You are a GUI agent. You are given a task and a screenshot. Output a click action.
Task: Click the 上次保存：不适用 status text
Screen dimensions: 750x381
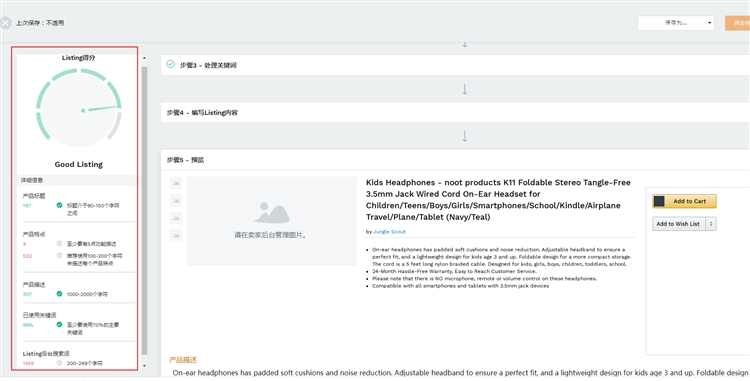point(40,22)
